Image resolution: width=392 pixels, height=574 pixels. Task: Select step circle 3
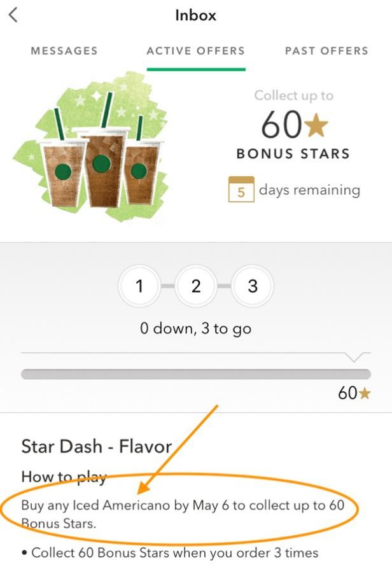pyautogui.click(x=253, y=286)
